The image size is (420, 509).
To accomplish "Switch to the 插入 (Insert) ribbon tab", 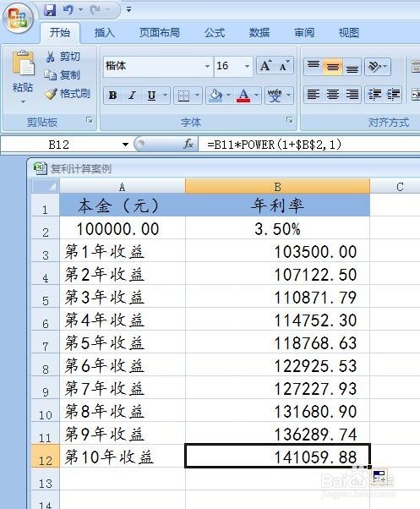I will click(105, 32).
